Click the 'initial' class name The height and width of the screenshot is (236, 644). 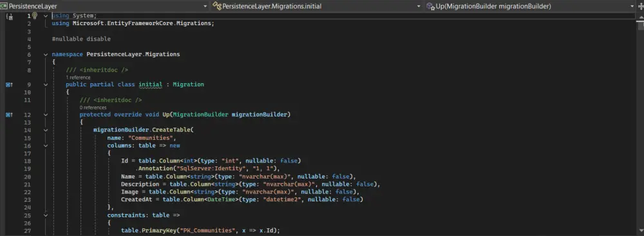[150, 84]
